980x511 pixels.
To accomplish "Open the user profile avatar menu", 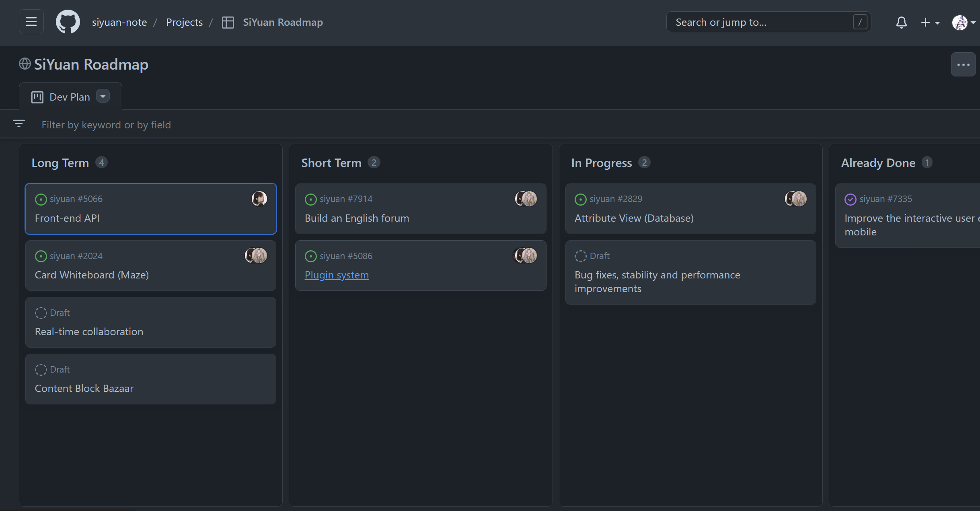I will (x=963, y=22).
